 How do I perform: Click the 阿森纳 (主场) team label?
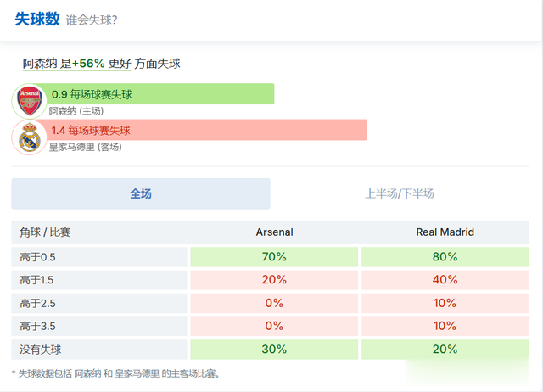tap(76, 111)
